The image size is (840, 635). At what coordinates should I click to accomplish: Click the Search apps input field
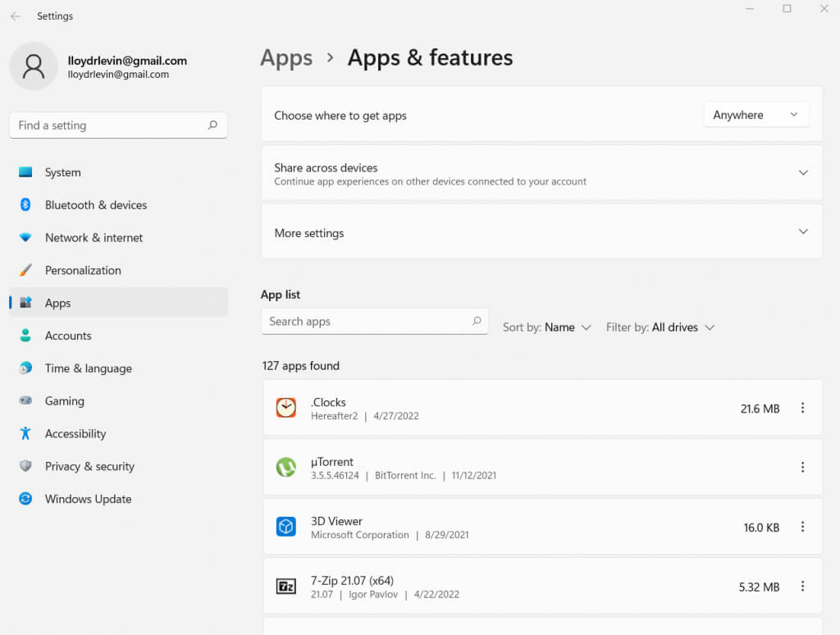click(x=365, y=322)
